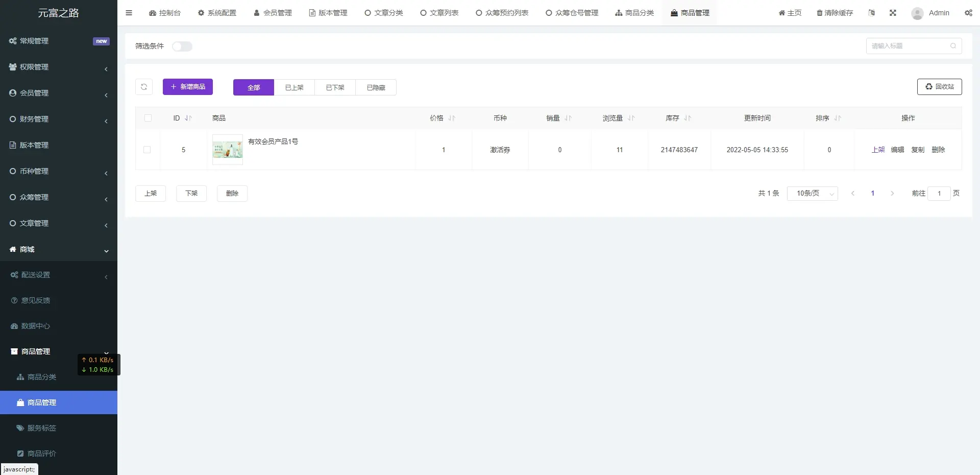980x475 pixels.
Task: Expand 财务管理 sidebar menu
Action: pos(59,119)
